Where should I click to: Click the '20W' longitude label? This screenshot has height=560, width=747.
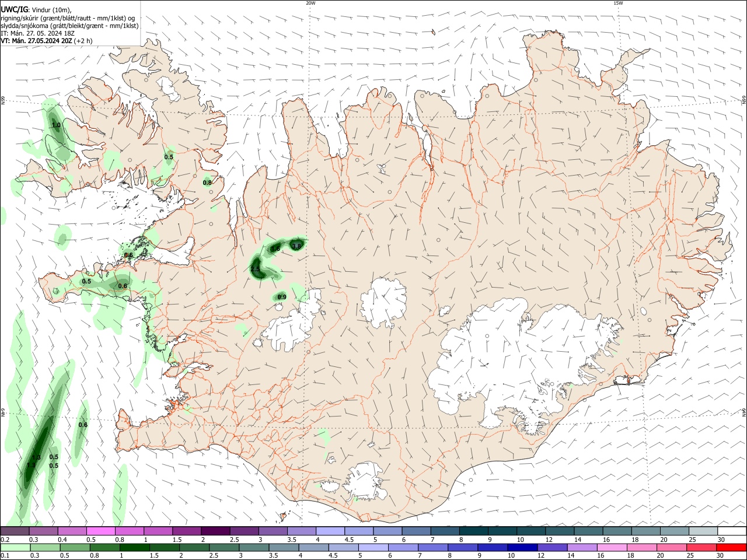point(310,3)
